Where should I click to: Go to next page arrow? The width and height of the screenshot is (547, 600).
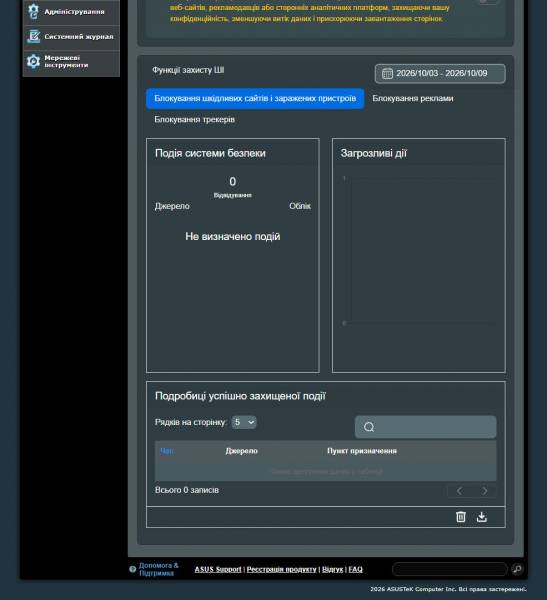pos(484,491)
